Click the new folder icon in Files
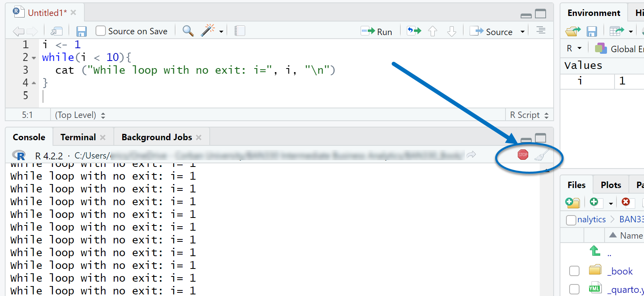 click(x=572, y=203)
